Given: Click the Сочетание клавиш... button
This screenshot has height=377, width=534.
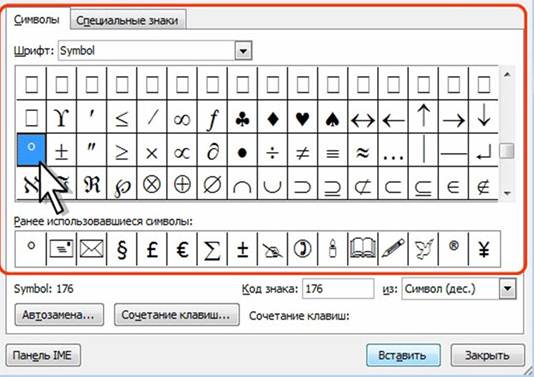Looking at the screenshot, I should (177, 315).
